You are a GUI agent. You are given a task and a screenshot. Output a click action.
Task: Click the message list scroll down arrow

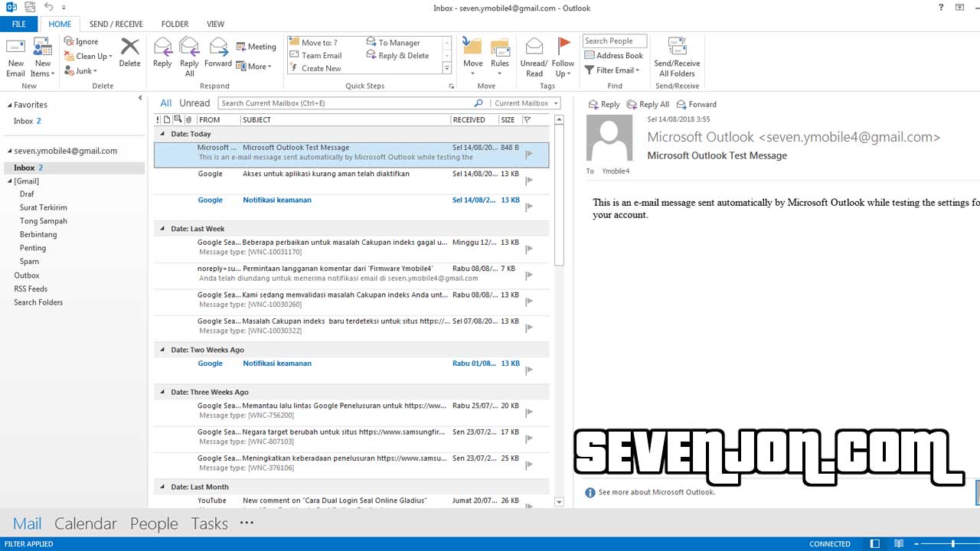[559, 502]
